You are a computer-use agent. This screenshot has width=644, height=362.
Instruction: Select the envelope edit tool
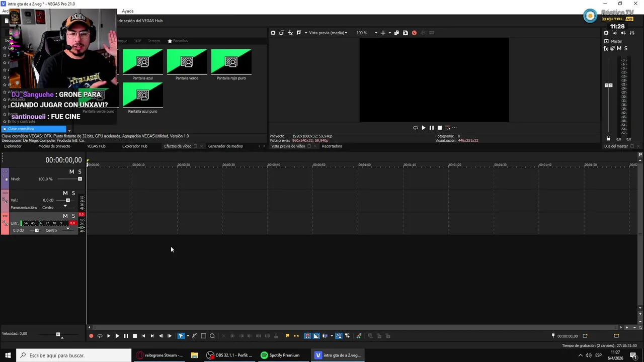[195, 336]
